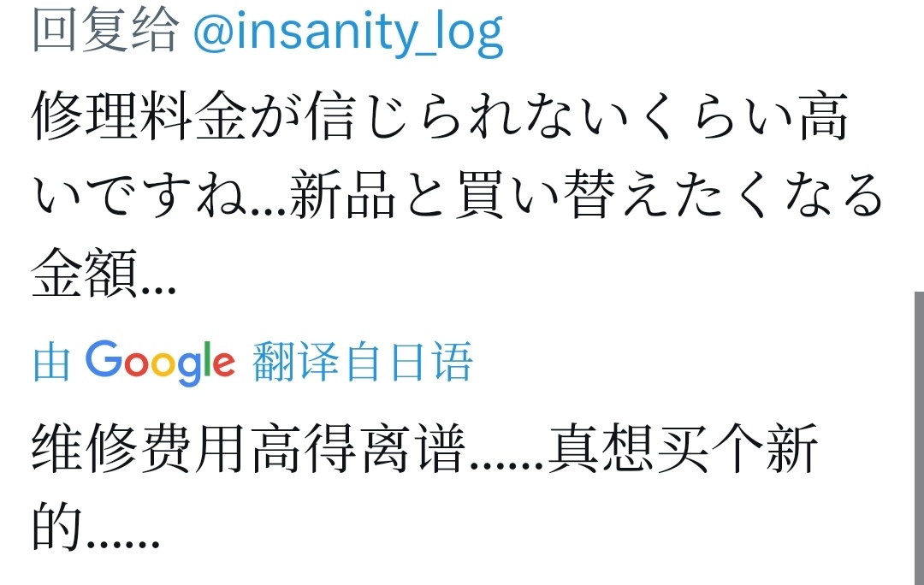The image size is (924, 585).
Task: Click the "由" character before Google
Action: pyautogui.click(x=51, y=363)
